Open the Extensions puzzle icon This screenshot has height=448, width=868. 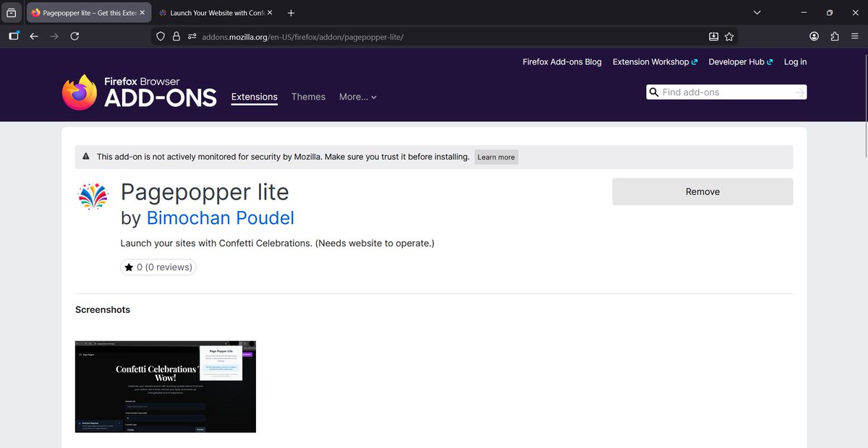pos(835,36)
